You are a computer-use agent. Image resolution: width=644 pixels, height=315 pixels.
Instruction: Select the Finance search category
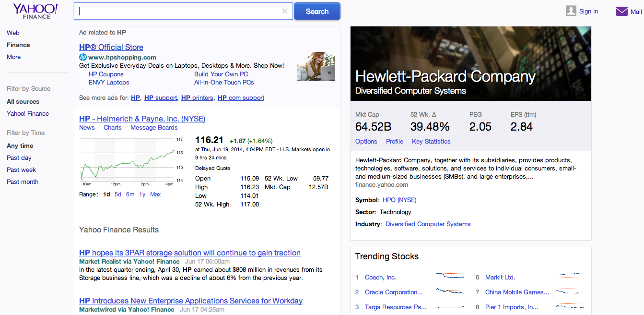pos(18,45)
